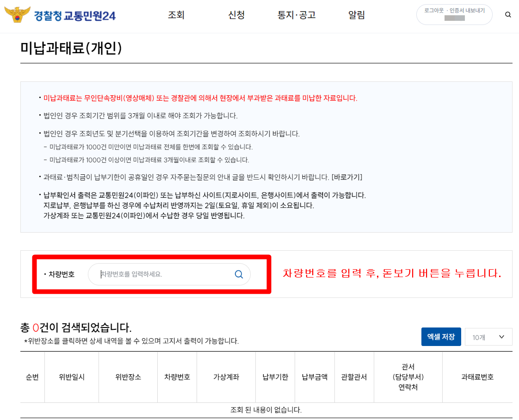Open the 신청 menu
Viewport: 519px width, 420px height.
tap(236, 15)
